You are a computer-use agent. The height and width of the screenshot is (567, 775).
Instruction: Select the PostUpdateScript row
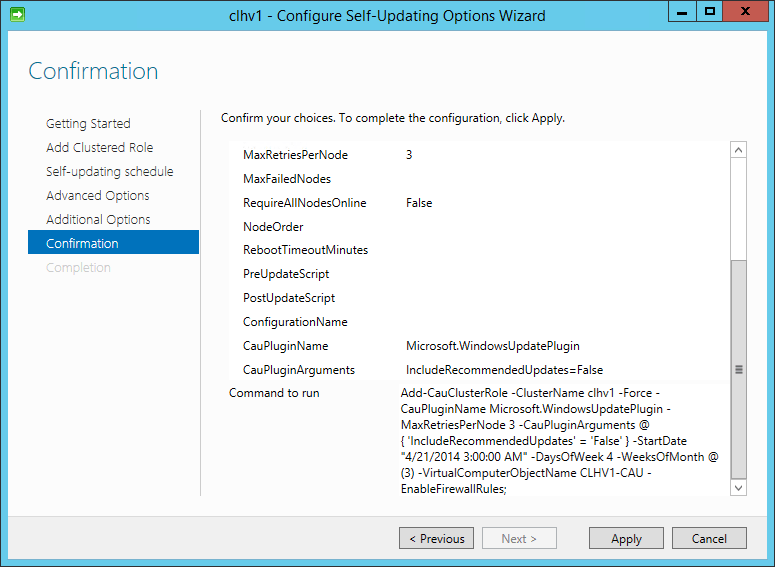coord(478,298)
